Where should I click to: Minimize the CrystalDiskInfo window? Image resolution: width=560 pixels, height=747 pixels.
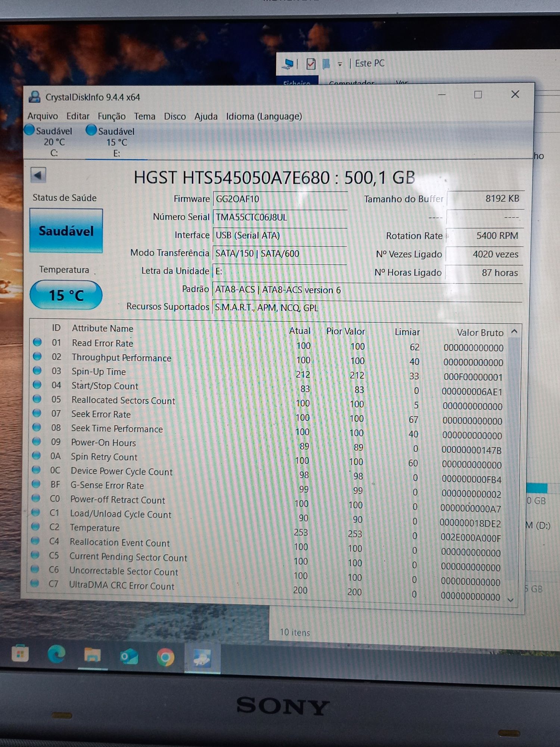pos(442,95)
